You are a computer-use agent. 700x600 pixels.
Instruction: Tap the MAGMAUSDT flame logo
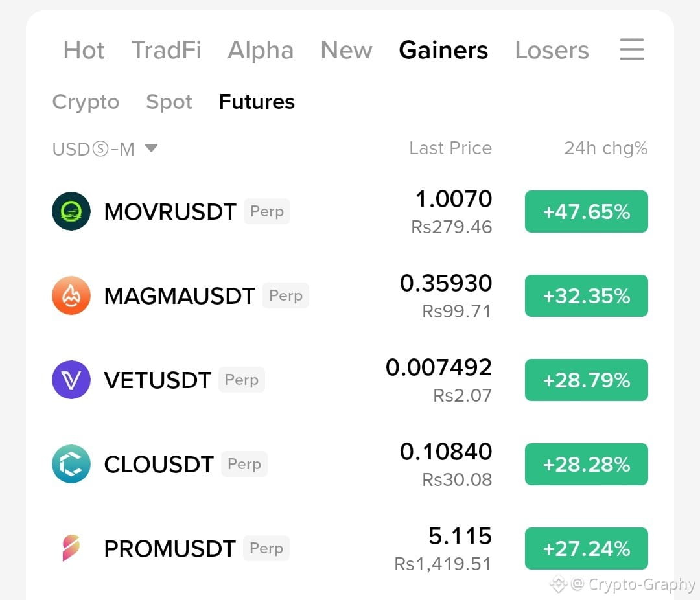(71, 295)
